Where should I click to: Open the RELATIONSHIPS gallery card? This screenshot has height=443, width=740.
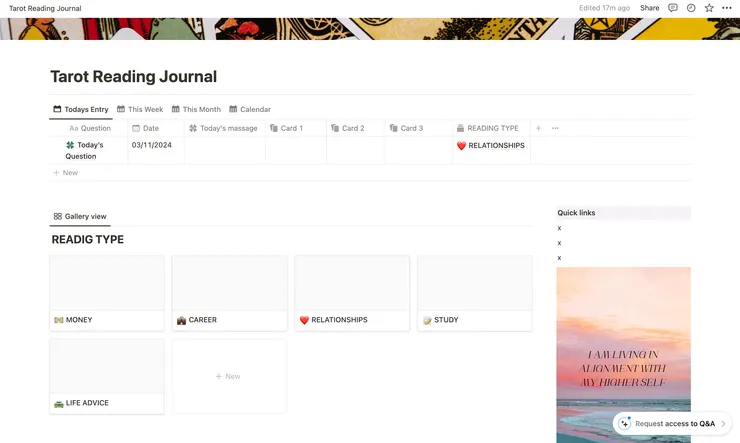(x=352, y=293)
